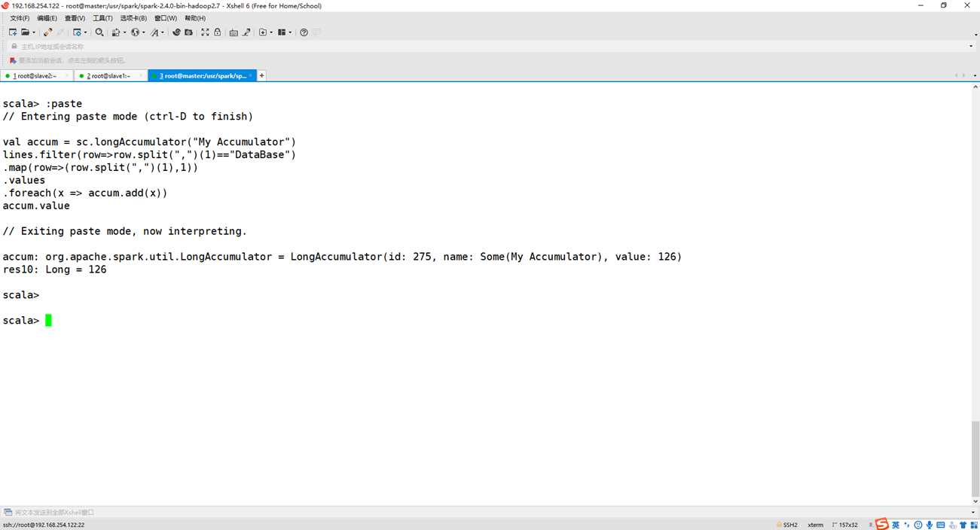This screenshot has width=980, height=530.
Task: Close the root@slave2 tab
Action: click(66, 76)
